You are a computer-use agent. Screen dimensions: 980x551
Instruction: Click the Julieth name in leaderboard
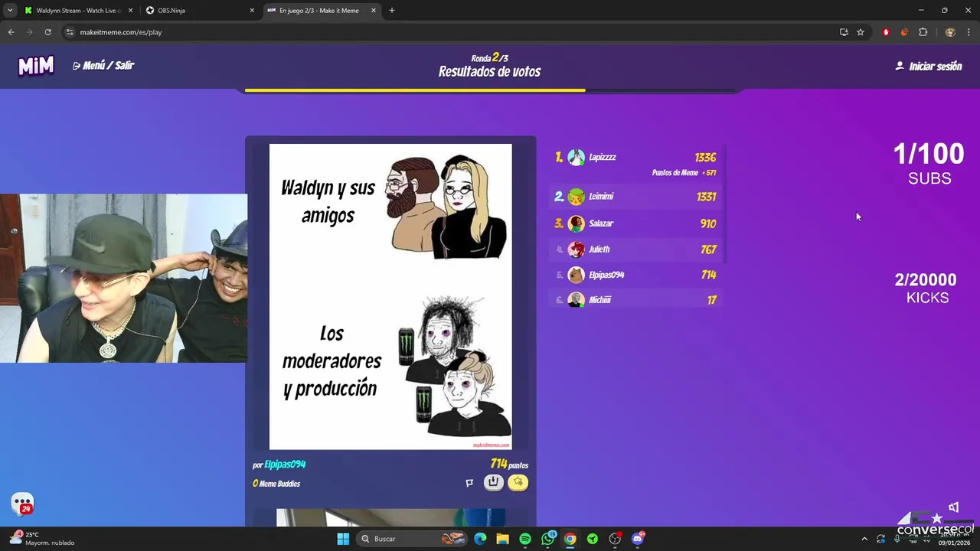[x=599, y=249]
